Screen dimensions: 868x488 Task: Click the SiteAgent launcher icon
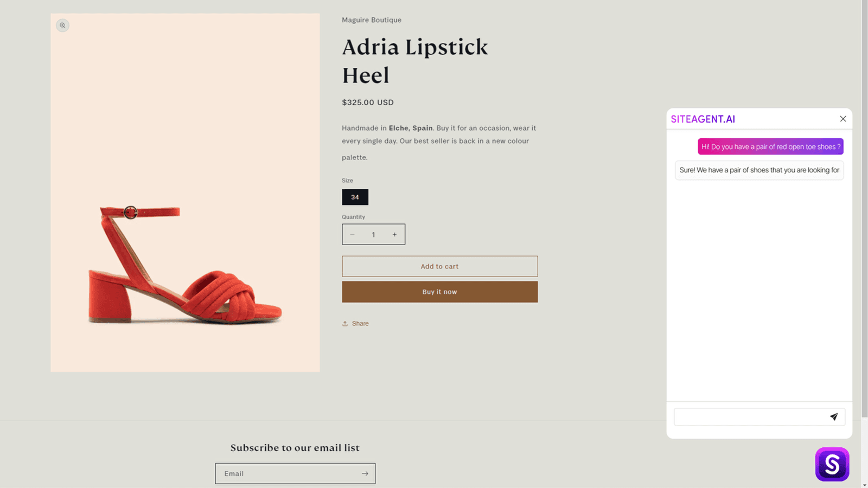point(832,464)
